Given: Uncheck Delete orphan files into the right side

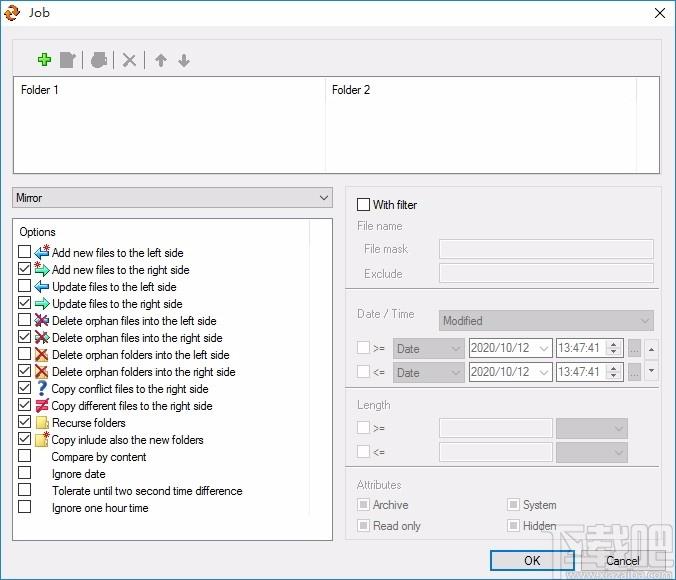Looking at the screenshot, I should [25, 336].
